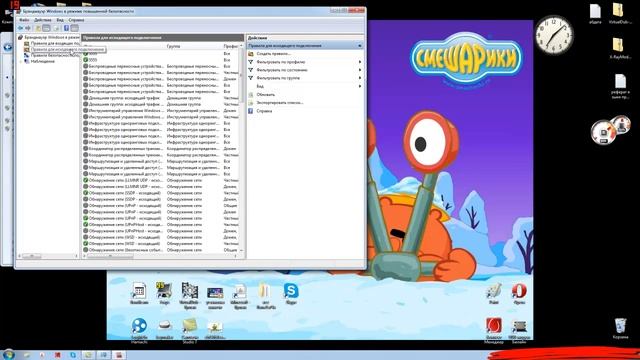
Task: Click Обновить in Actions pane
Action: coord(266,94)
